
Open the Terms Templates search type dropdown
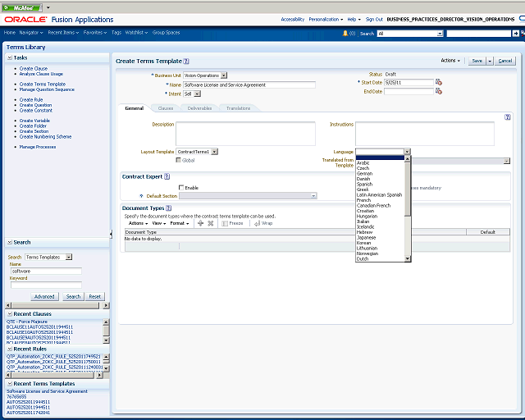pyautogui.click(x=69, y=257)
